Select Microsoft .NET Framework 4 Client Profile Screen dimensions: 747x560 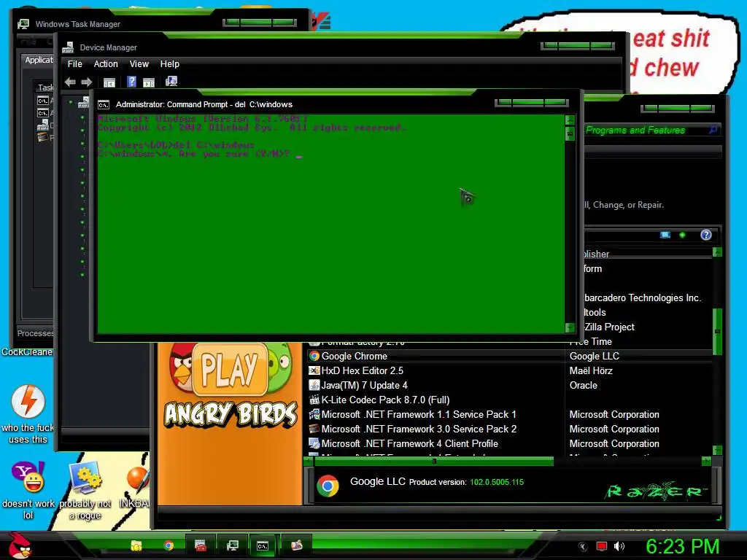(x=509, y=443)
